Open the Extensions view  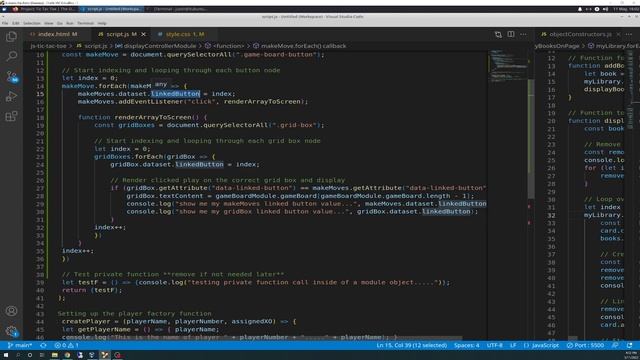[x=11, y=116]
